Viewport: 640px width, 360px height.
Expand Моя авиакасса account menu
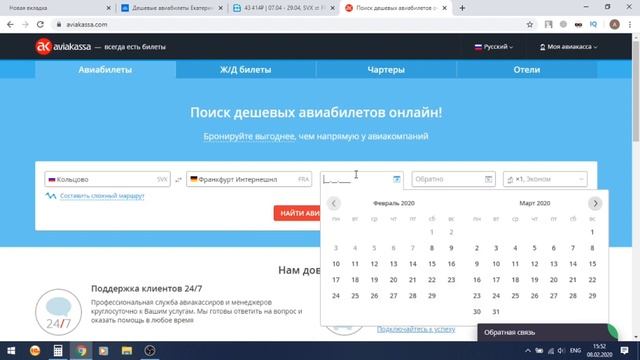569,47
